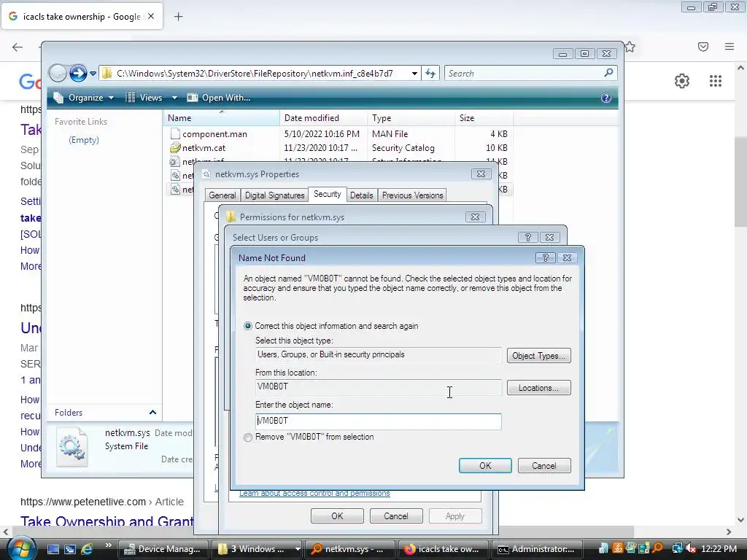Click OK in Name Not Found dialog
The width and height of the screenshot is (747, 560).
point(485,466)
